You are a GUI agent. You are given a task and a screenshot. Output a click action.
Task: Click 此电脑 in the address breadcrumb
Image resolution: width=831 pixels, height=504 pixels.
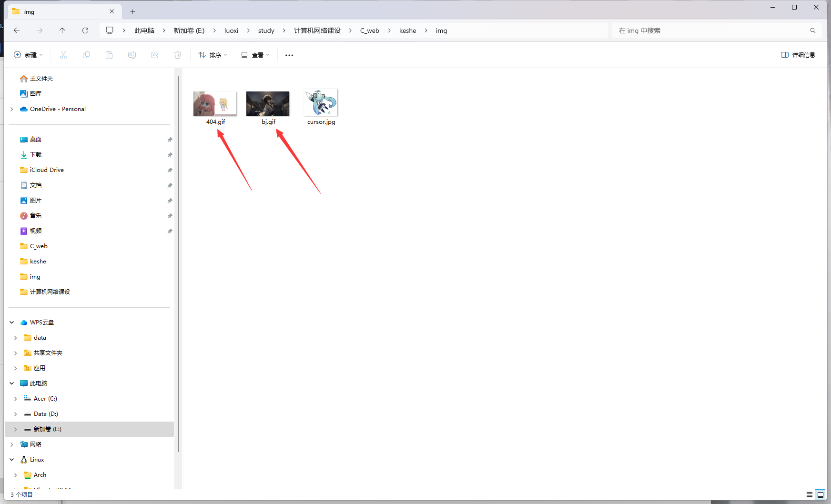click(144, 30)
